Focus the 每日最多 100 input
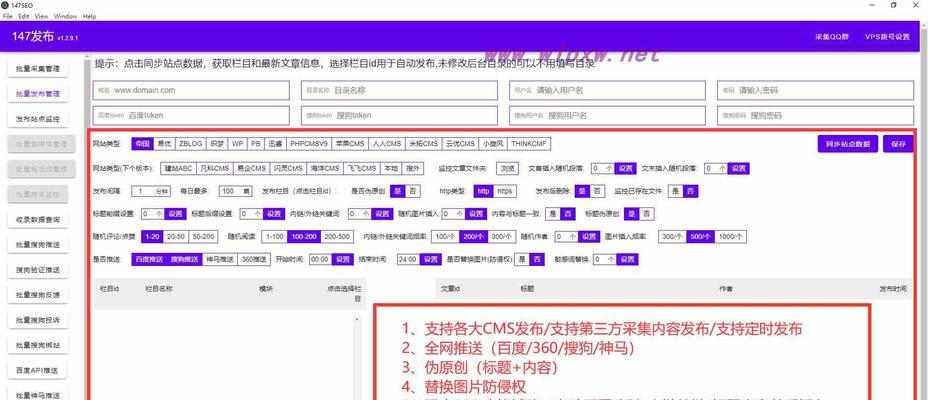This screenshot has height=400, width=928. point(235,191)
